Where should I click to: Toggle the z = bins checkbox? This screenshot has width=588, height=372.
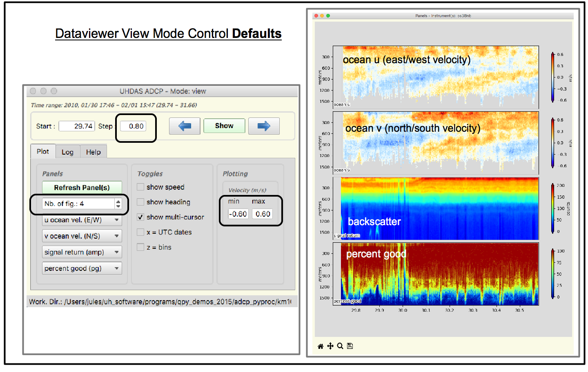pyautogui.click(x=140, y=248)
